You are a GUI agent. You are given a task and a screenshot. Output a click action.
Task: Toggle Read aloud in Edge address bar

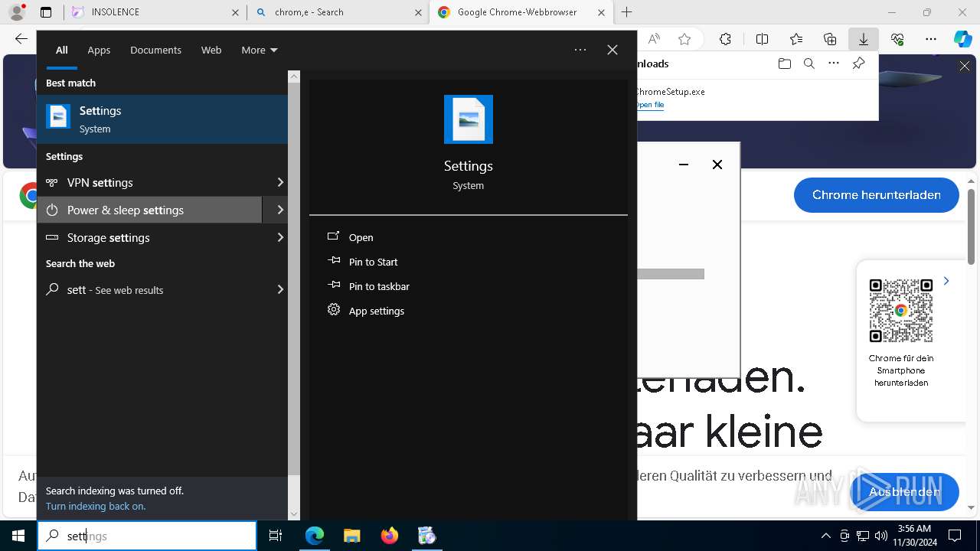[x=654, y=39]
